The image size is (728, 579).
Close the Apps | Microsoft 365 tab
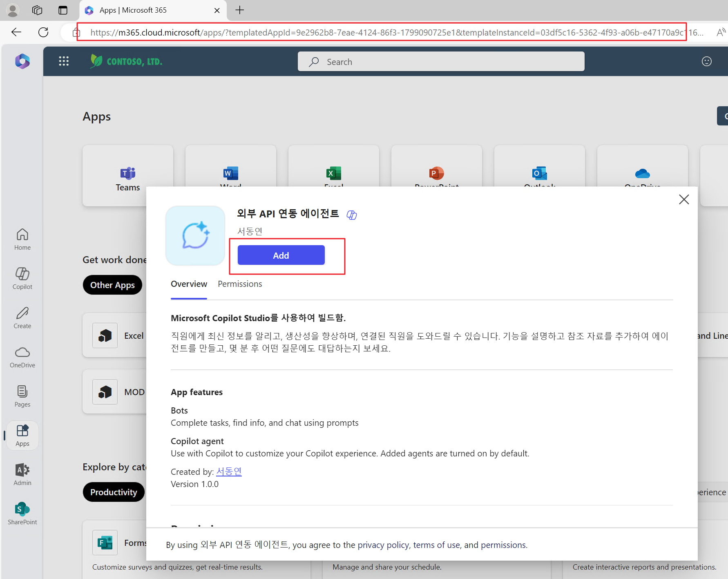click(x=217, y=10)
